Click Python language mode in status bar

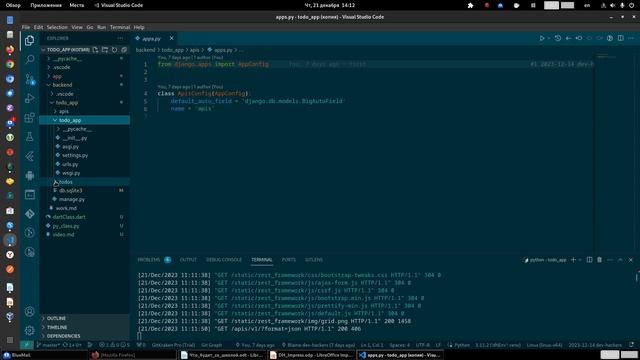(462, 345)
